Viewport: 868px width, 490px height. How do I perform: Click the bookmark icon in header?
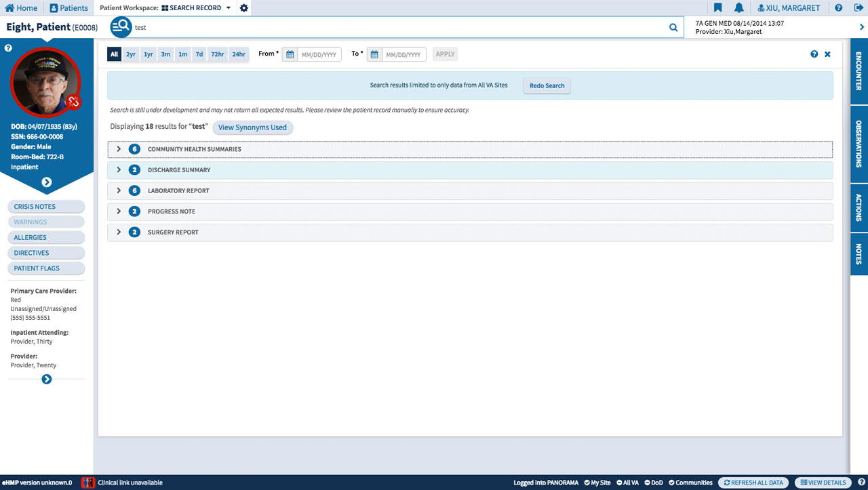coord(718,8)
